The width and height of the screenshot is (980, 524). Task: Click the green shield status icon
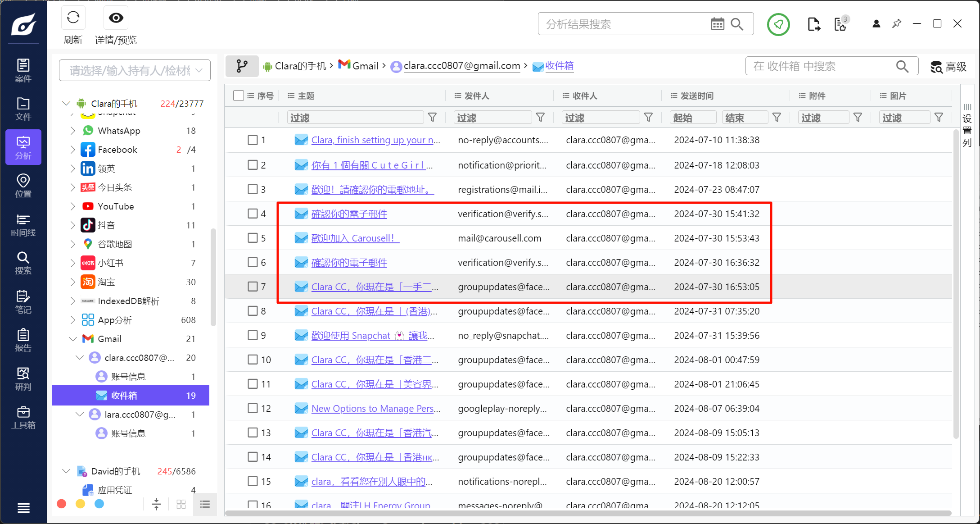click(778, 24)
